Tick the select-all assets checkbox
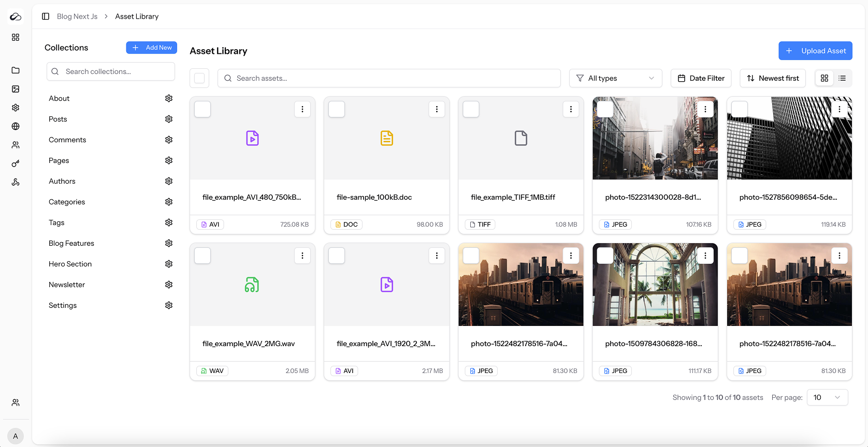 199,78
